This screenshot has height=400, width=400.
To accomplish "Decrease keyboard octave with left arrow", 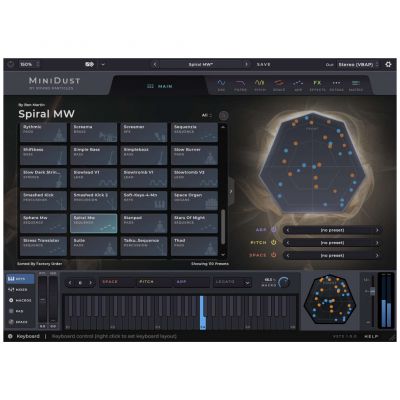I will coord(70,283).
